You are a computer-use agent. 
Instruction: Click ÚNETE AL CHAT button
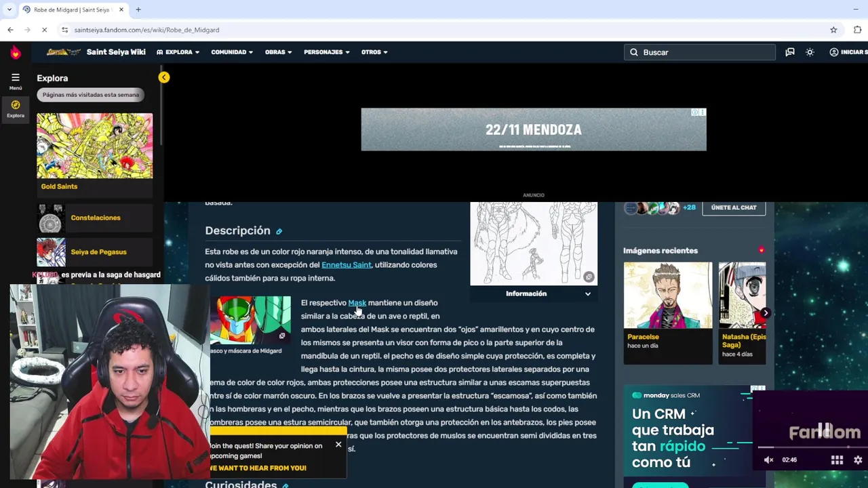pos(734,207)
